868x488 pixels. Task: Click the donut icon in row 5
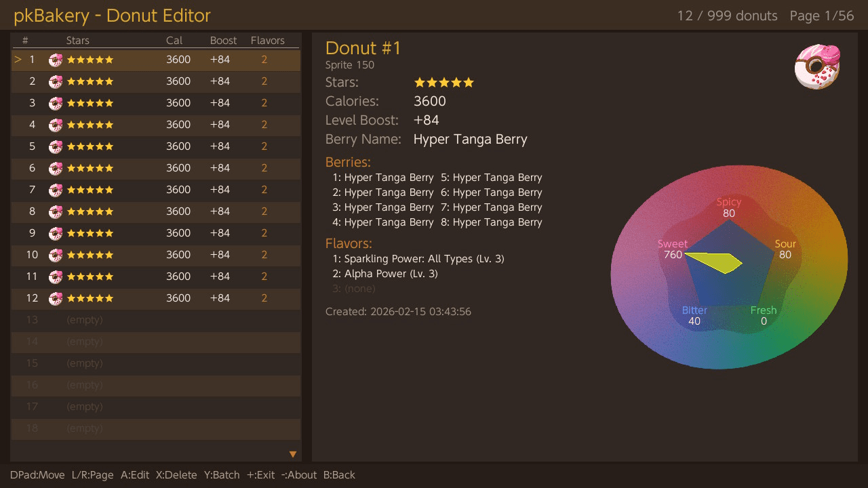pyautogui.click(x=56, y=146)
